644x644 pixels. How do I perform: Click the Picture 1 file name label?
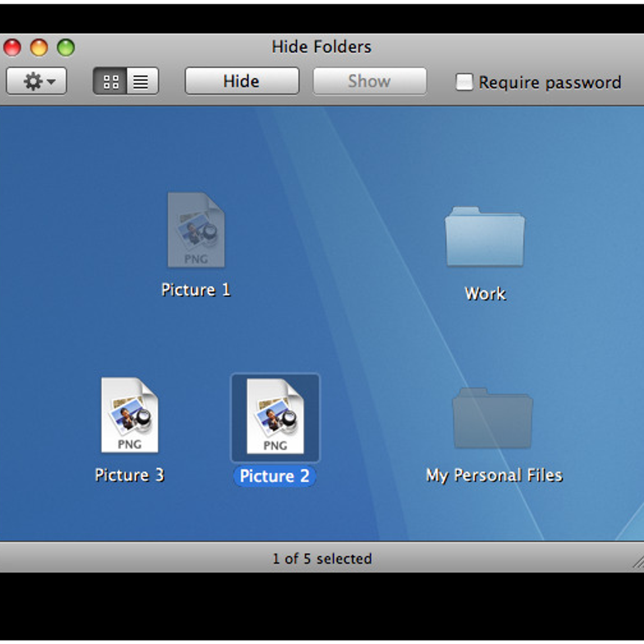(x=196, y=290)
